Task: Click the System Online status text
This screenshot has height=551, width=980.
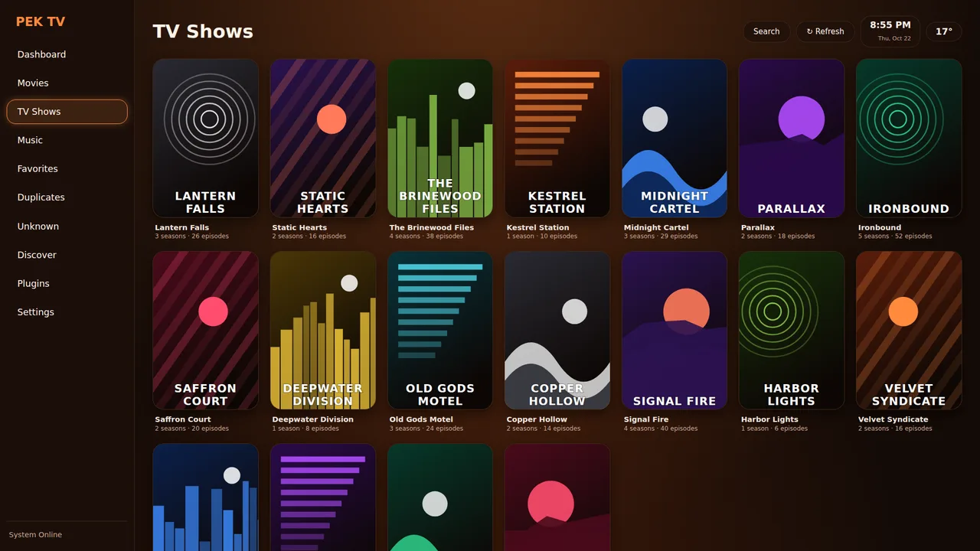Action: 35,535
